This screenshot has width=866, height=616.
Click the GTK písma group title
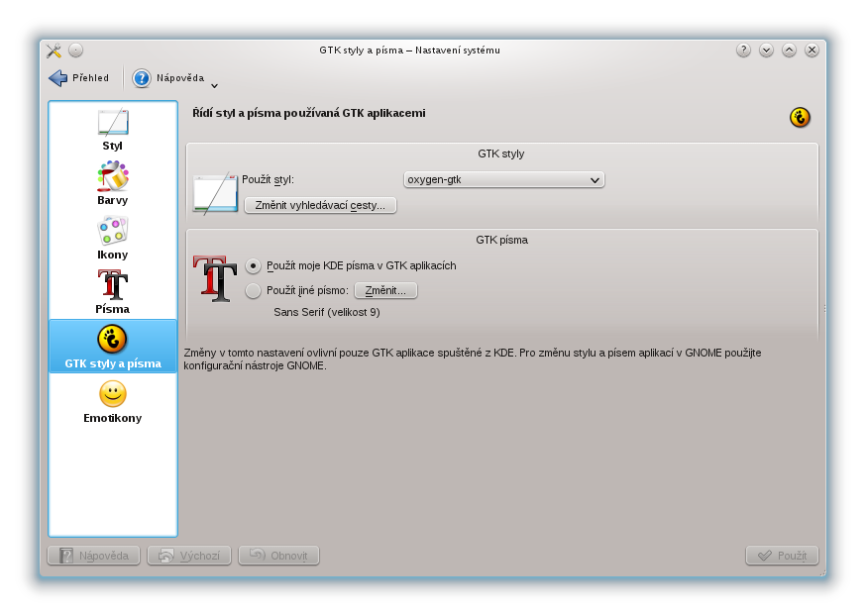tap(502, 240)
